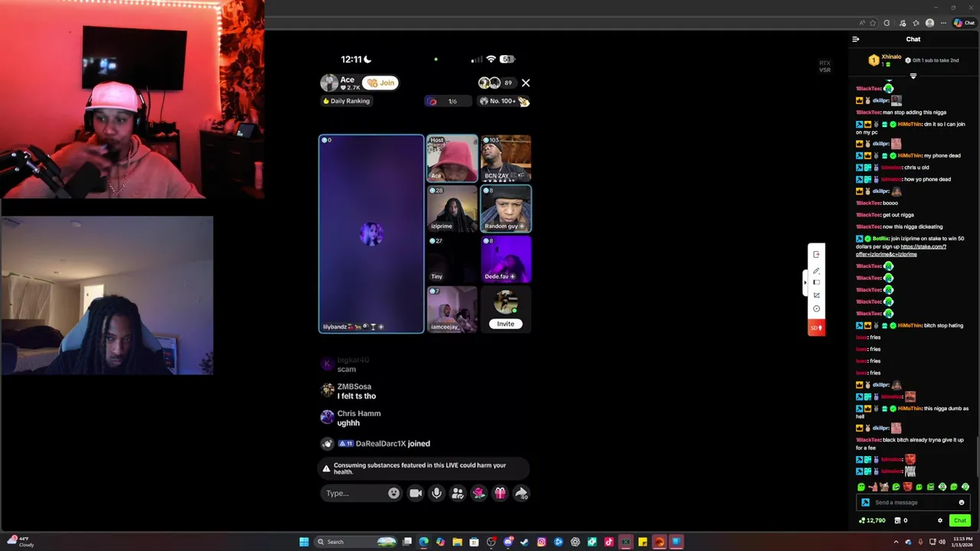
Task: Click the Edge favorites star icon
Action: 873,23
